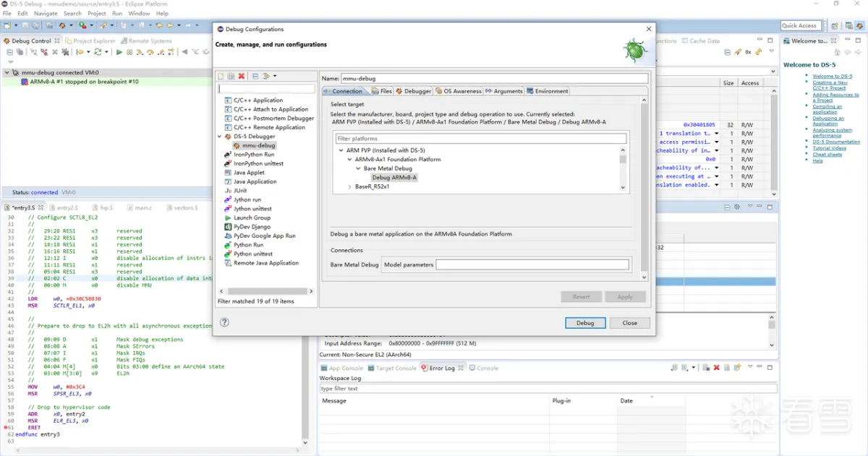This screenshot has height=456, width=868.
Task: Click the Step Out icon in Debug Control
Action: coord(161,52)
